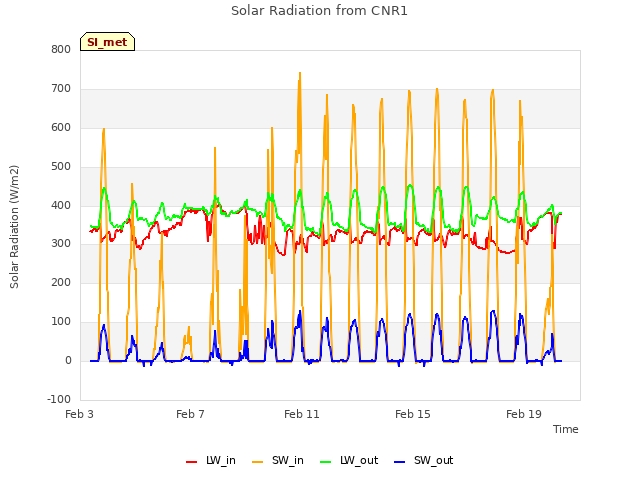The image size is (640, 480).
Task: Click the Feb 3 x-axis tick label
Action: coord(80,414)
